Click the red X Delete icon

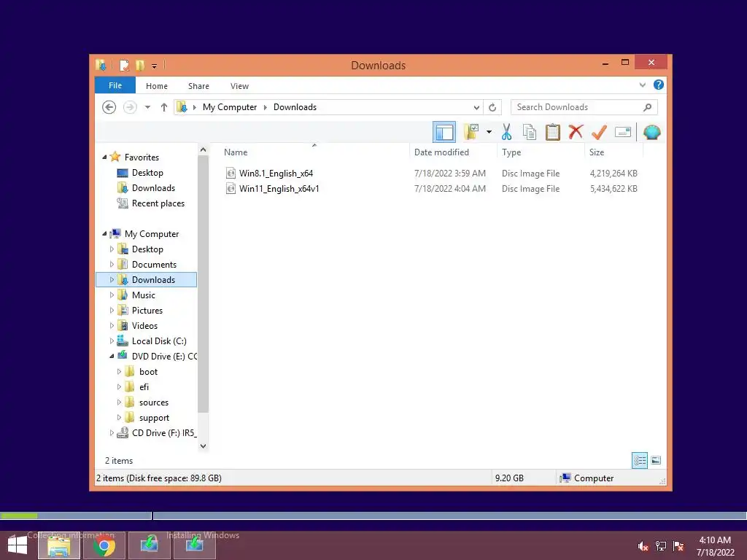(x=576, y=131)
